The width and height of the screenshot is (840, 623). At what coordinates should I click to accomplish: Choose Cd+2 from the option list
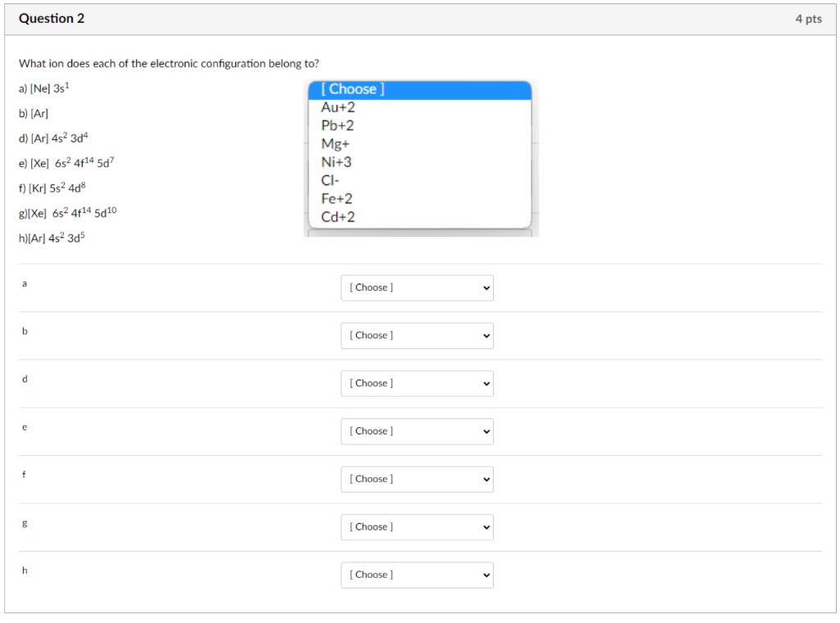click(420, 216)
